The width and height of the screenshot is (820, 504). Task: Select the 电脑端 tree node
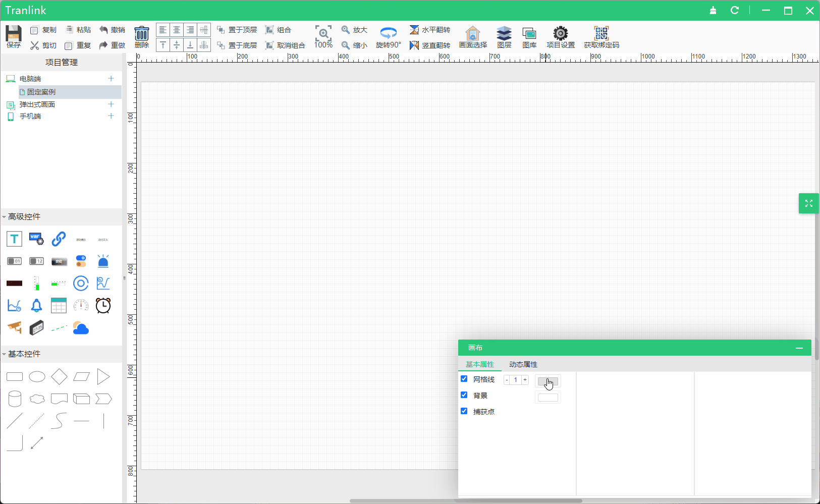(x=30, y=79)
